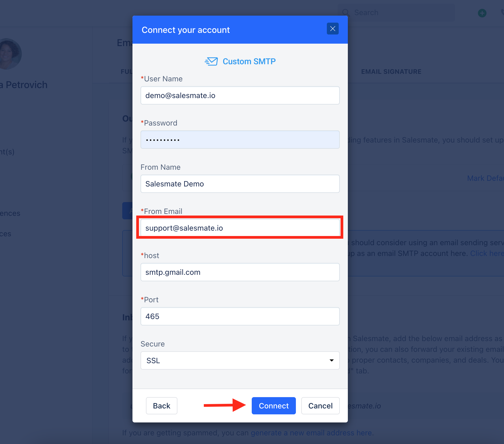504x444 pixels.
Task: Click the user profile avatar photo
Action: (x=10, y=54)
